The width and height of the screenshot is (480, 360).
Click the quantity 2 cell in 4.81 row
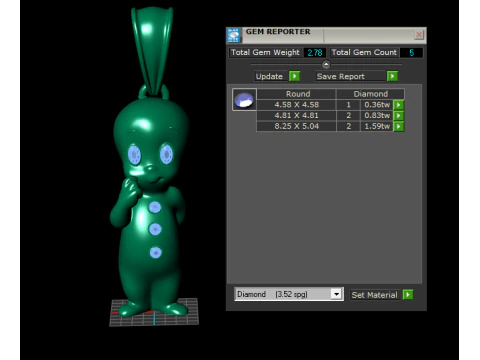pyautogui.click(x=348, y=115)
